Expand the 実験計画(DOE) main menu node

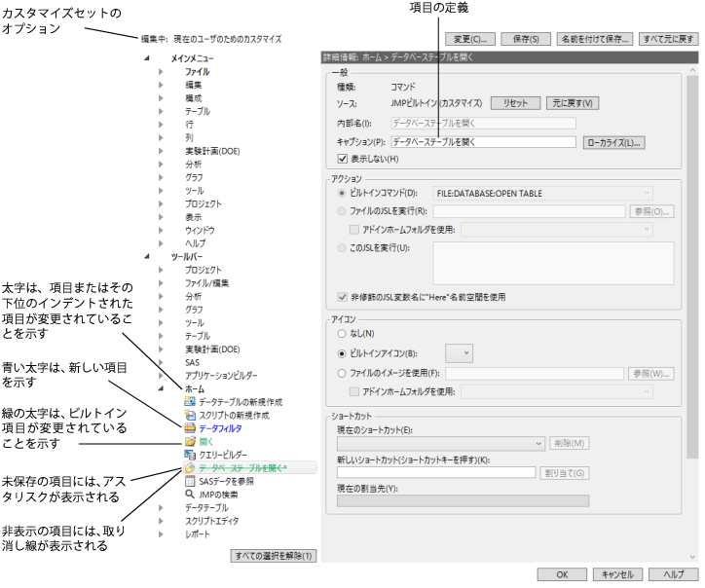point(161,151)
